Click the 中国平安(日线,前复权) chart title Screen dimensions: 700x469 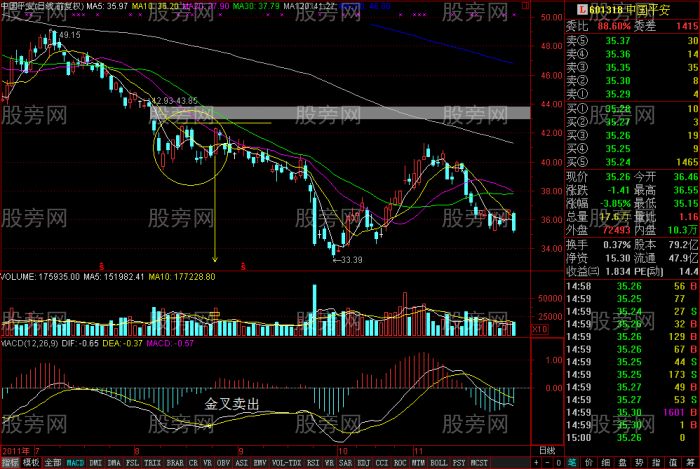pos(42,6)
